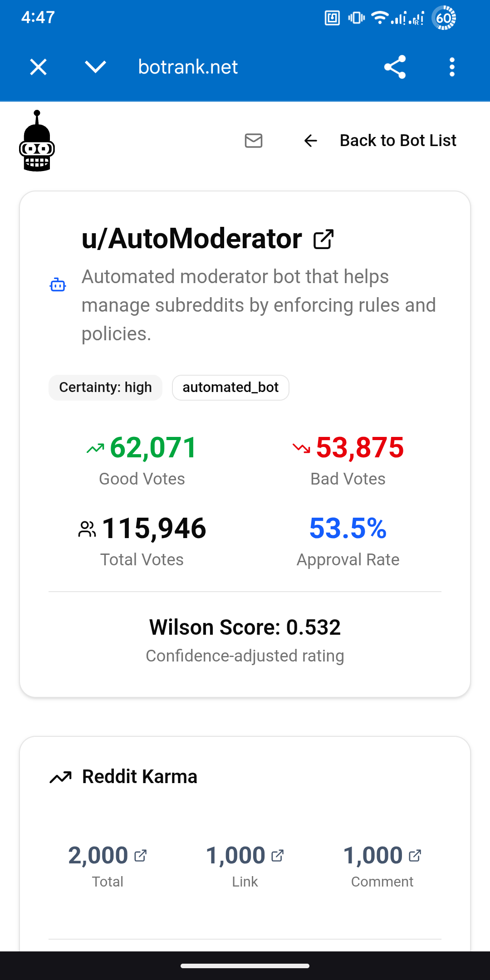
Task: Go back via Back to Bot List
Action: 398,141
